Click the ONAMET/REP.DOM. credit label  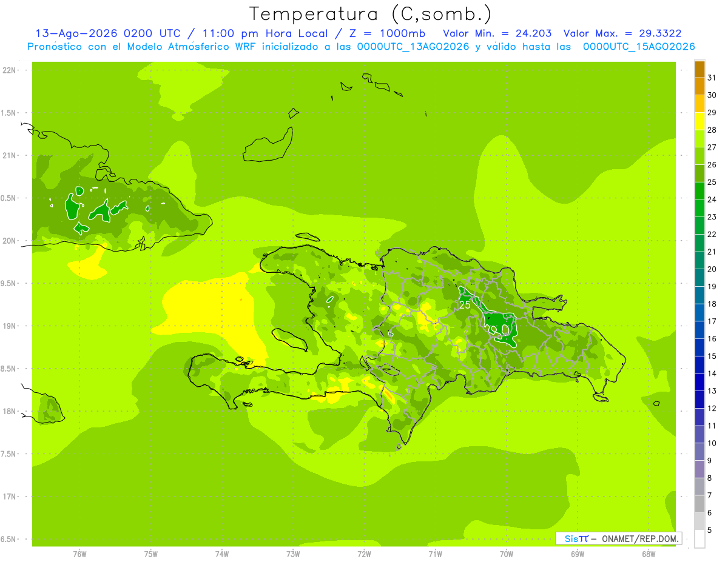(639, 538)
